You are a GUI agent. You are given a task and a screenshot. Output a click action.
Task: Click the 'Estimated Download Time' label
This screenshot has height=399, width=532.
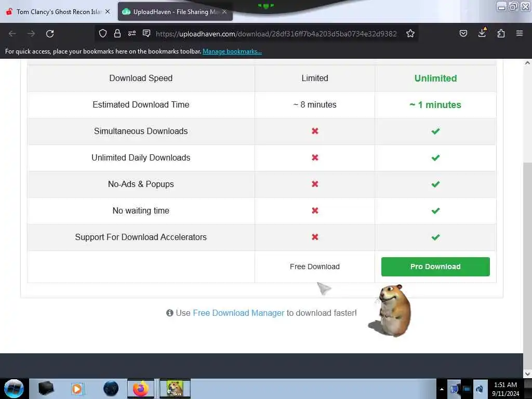(141, 105)
